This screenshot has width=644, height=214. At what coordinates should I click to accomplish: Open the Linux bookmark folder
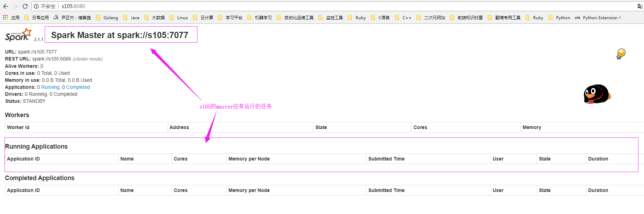click(x=179, y=18)
